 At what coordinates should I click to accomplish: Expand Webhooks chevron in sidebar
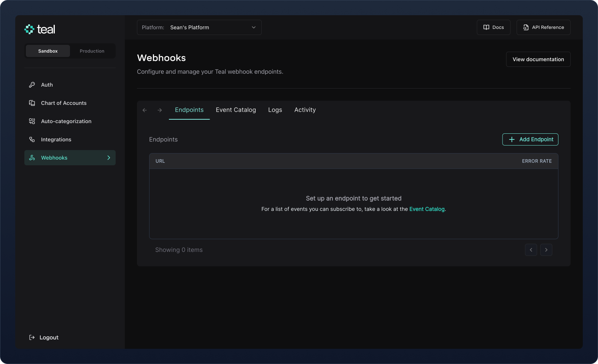(109, 158)
